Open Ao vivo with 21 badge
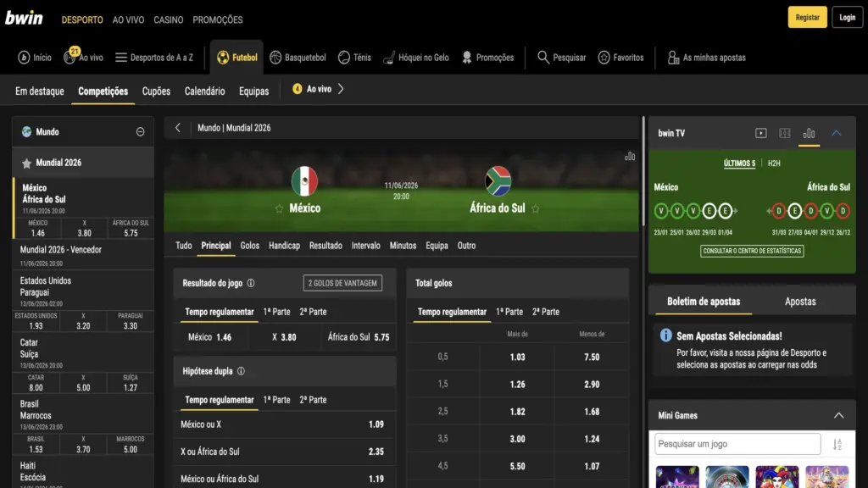The width and height of the screenshot is (868, 488). [83, 57]
